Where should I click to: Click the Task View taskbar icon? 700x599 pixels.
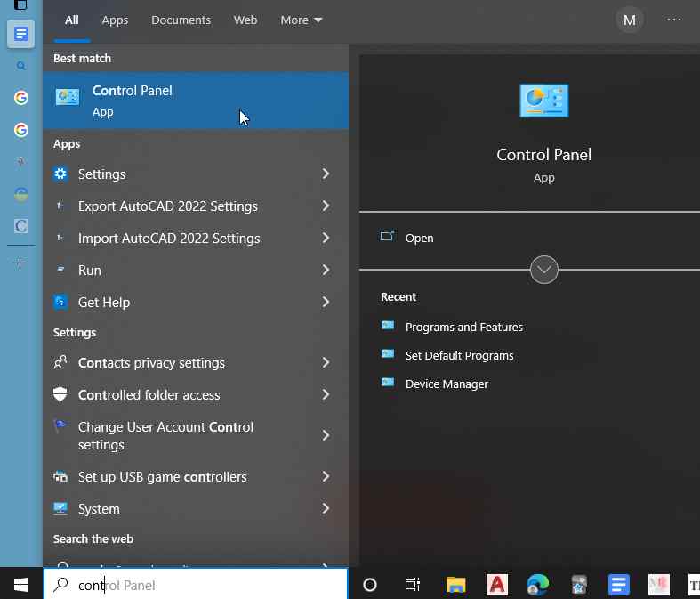413,584
